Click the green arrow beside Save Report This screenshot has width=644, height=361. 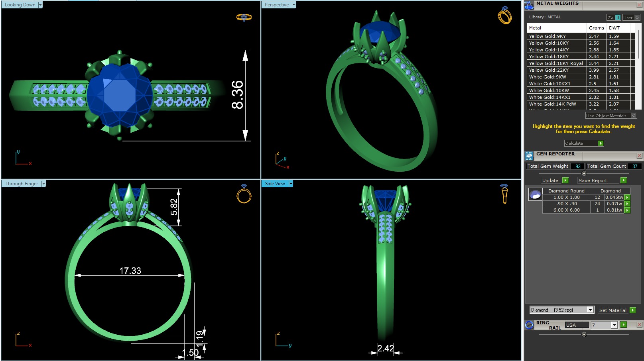pos(624,180)
